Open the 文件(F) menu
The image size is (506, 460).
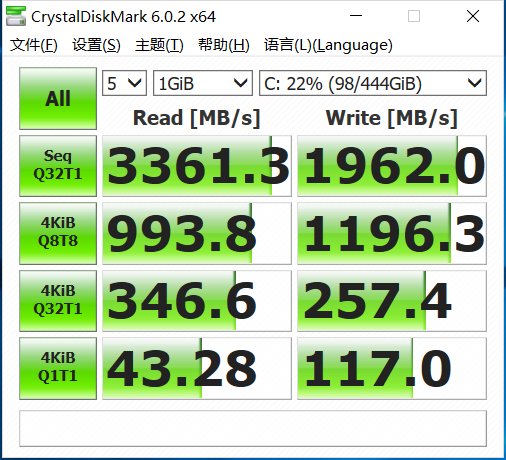click(x=34, y=45)
